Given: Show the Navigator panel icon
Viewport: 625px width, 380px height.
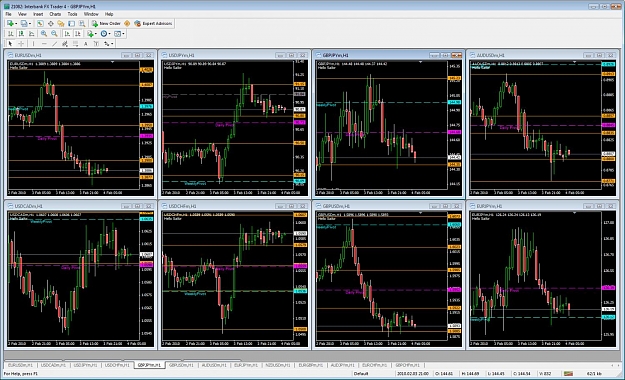Looking at the screenshot, I should click(61, 24).
